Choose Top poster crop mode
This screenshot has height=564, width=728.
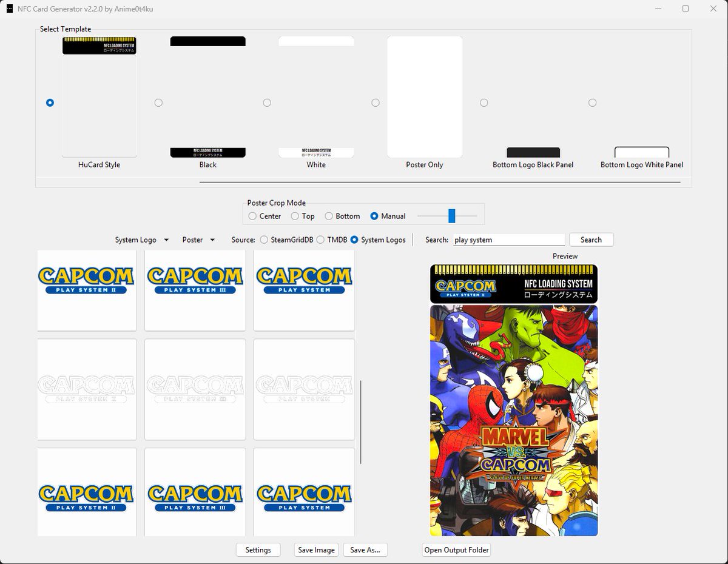pyautogui.click(x=295, y=216)
